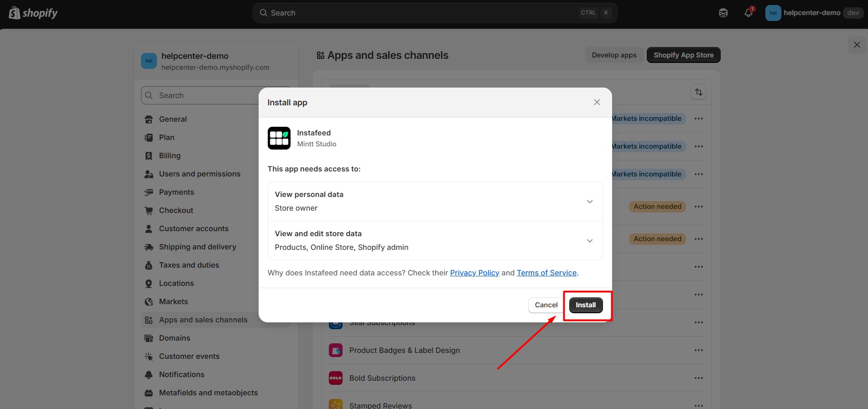Open options menu for Product Badges & Label Design
This screenshot has width=868, height=409.
699,350
